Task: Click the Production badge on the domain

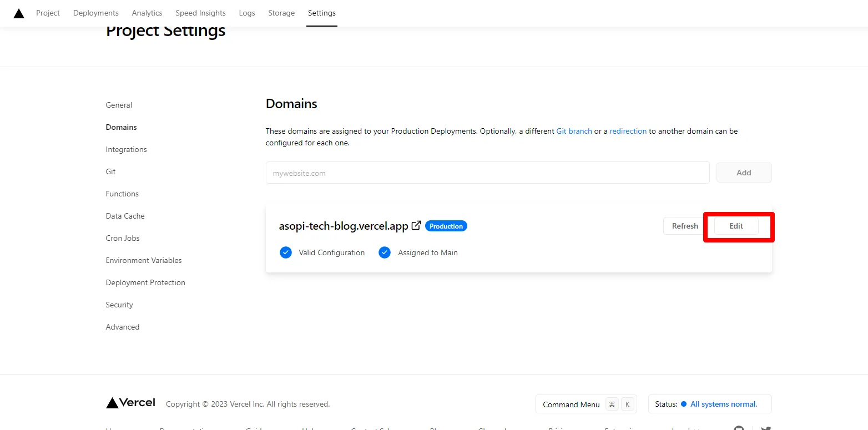Action: (x=446, y=226)
